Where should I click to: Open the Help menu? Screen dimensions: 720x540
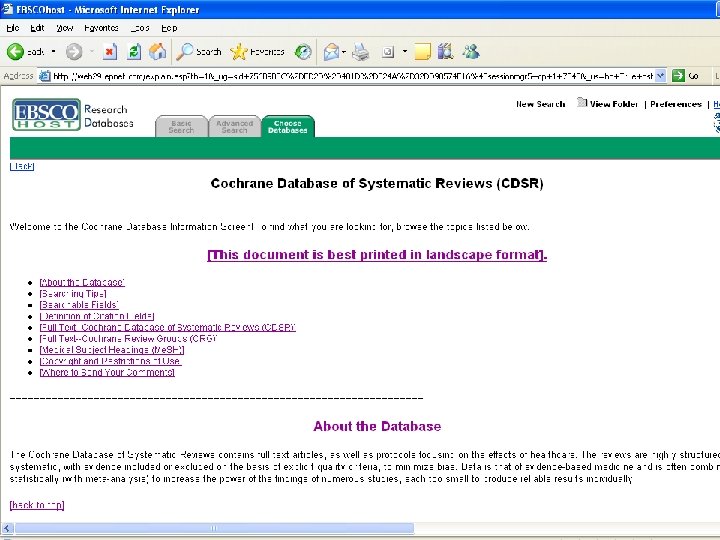tap(169, 28)
